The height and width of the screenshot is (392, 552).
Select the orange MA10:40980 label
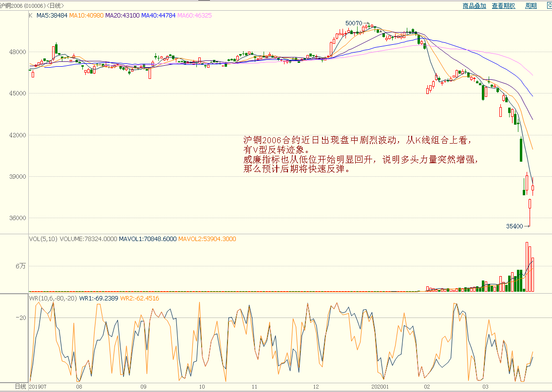pyautogui.click(x=86, y=16)
